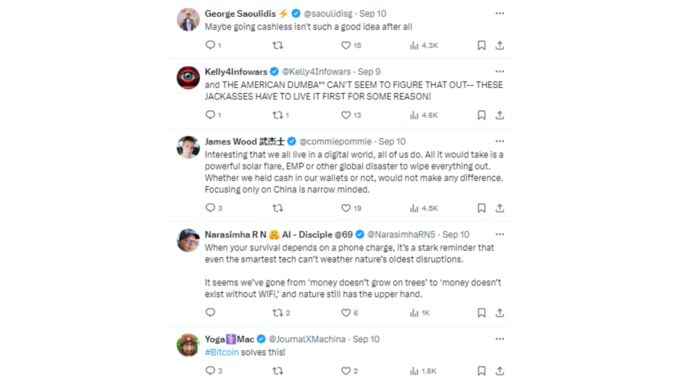The width and height of the screenshot is (680, 383).
Task: Open Kelly4Infowars eye avatar
Action: click(x=188, y=78)
